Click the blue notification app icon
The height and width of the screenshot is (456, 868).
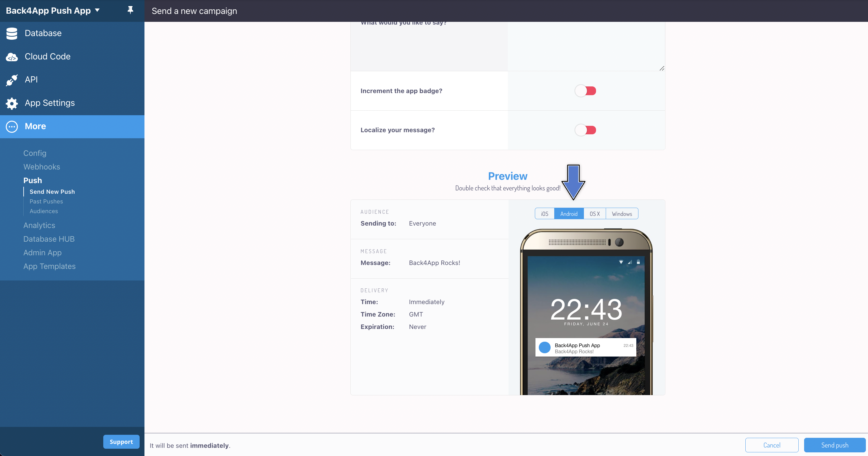[545, 347]
